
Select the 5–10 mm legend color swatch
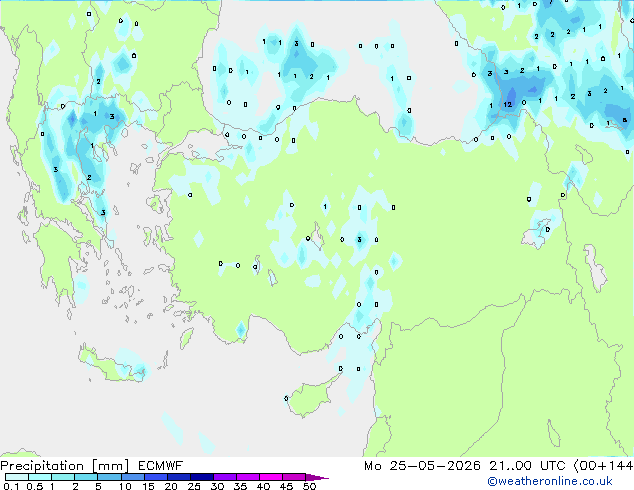pyautogui.click(x=109, y=477)
